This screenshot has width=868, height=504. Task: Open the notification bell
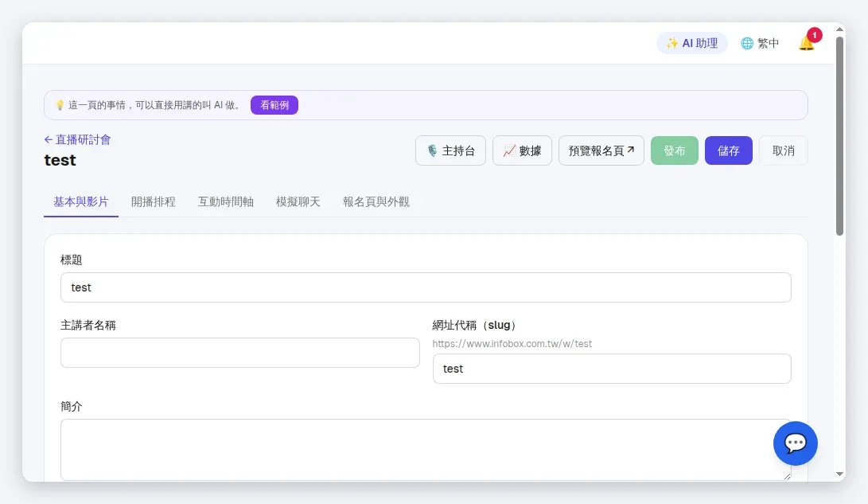coord(807,43)
